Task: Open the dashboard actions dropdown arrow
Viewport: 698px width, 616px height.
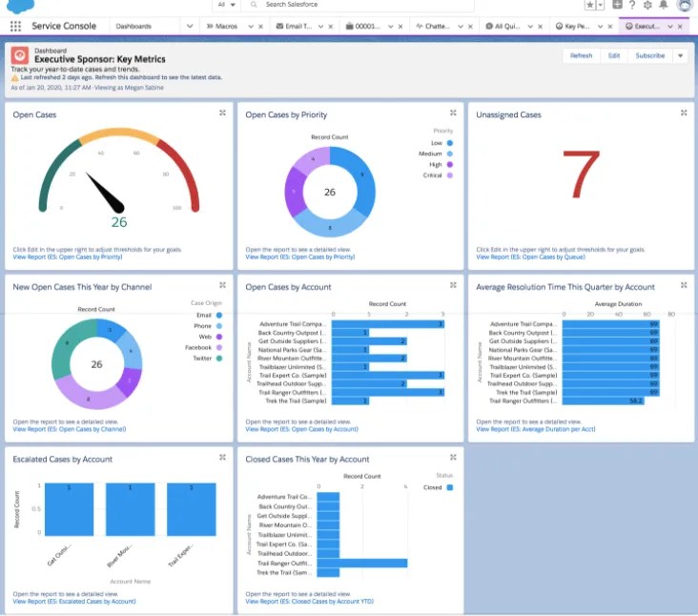Action: (x=680, y=56)
